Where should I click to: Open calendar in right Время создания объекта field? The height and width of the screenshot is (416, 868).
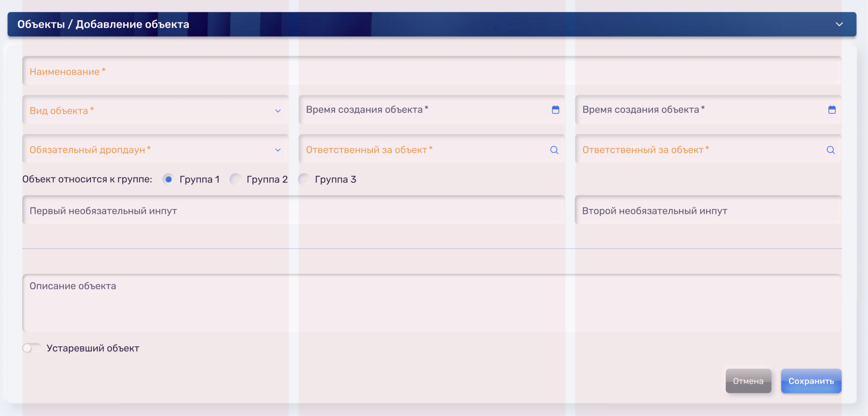[832, 110]
